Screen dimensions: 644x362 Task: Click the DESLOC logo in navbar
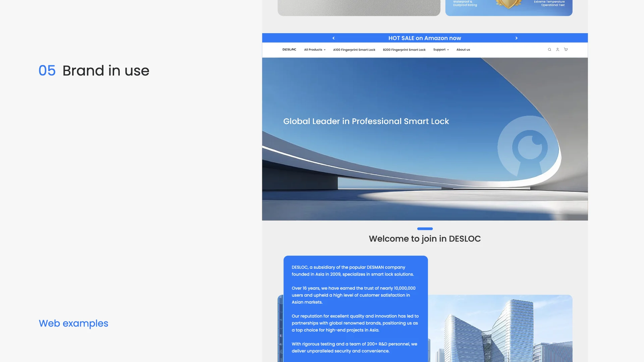tap(289, 50)
